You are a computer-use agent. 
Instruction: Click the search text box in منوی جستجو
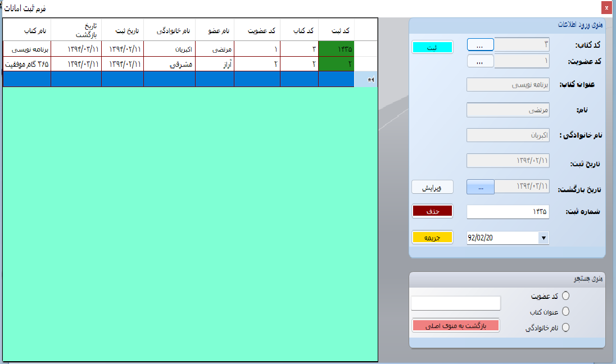[455, 303]
